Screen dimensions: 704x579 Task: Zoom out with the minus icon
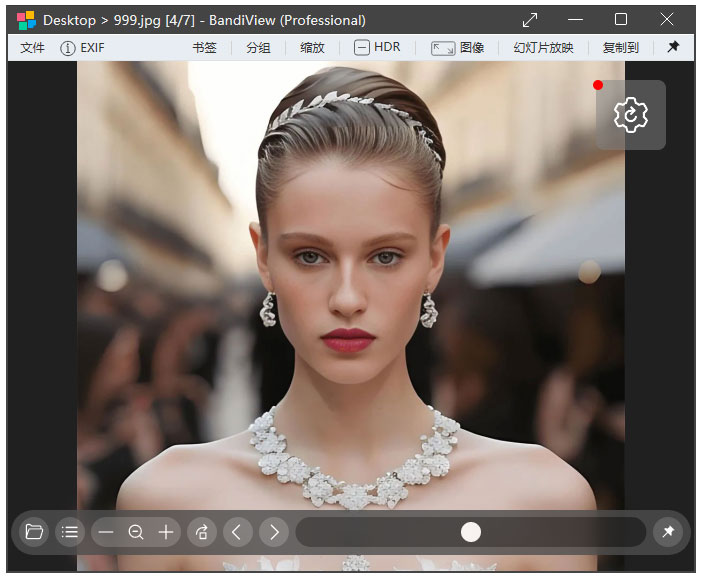pos(106,532)
